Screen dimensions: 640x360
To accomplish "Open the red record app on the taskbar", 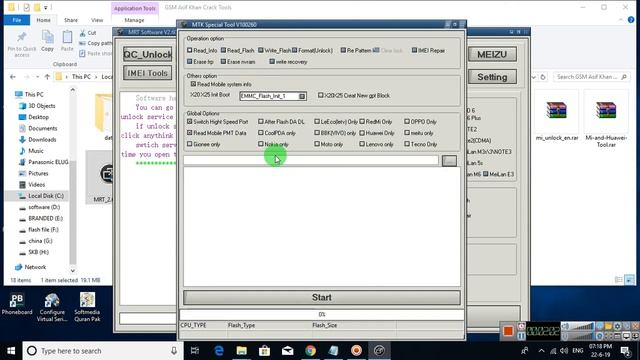I will (x=356, y=351).
